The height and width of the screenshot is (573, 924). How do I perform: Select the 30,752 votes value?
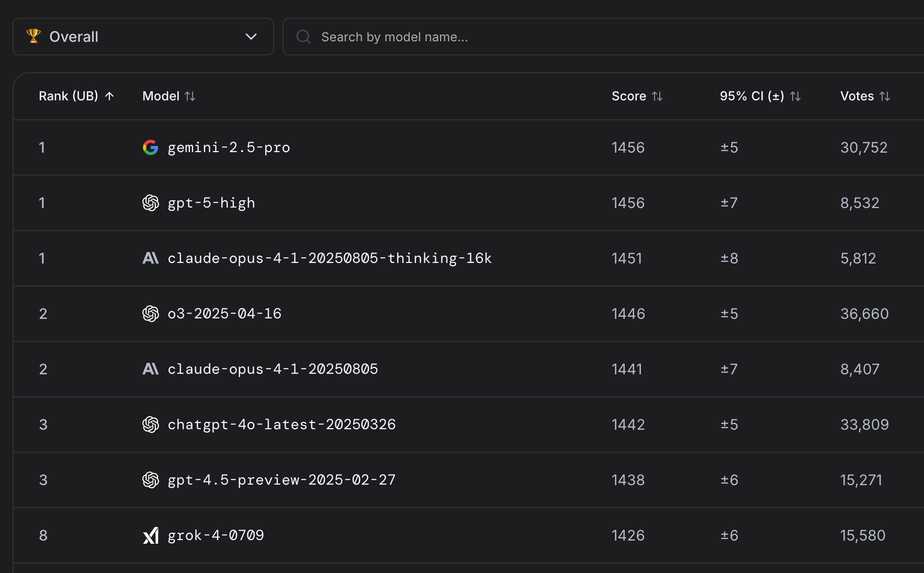[864, 147]
